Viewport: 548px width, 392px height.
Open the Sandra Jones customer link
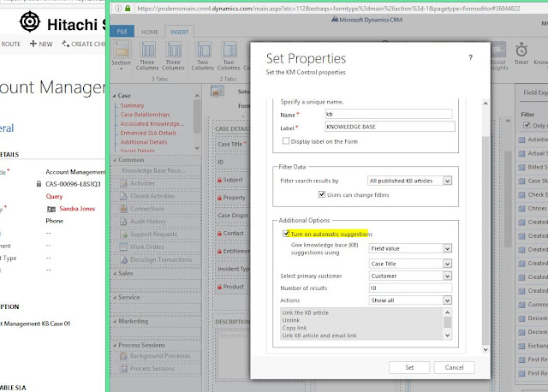click(x=77, y=209)
